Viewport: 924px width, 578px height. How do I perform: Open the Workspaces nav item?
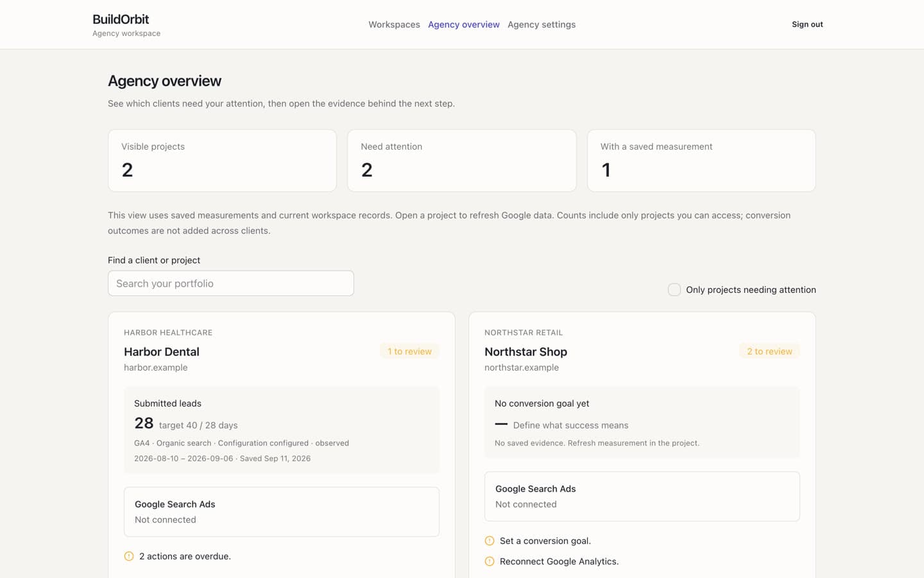(394, 24)
